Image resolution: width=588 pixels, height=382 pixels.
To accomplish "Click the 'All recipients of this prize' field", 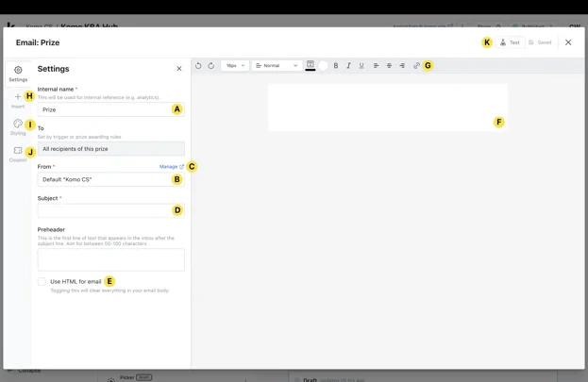I will pos(111,149).
